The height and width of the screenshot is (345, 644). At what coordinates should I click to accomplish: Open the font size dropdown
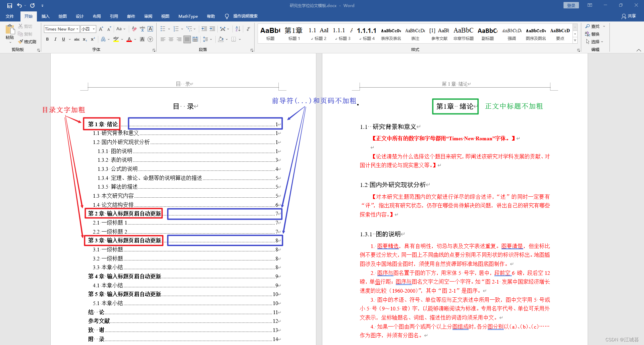[x=94, y=29]
